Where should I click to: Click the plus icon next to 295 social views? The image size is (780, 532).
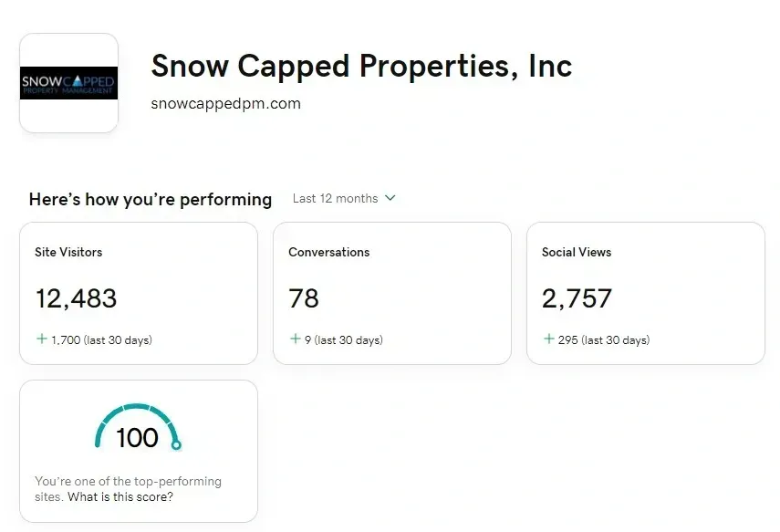(548, 339)
